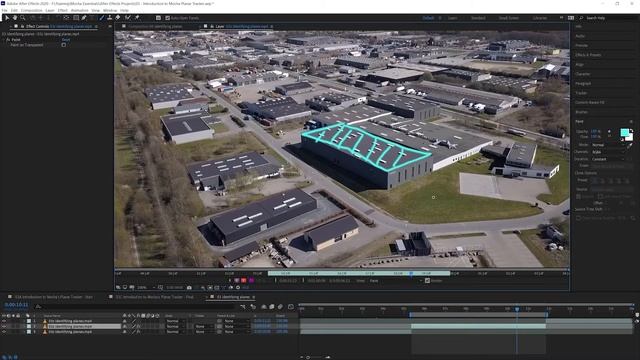Open the Animation menu

(x=80, y=10)
